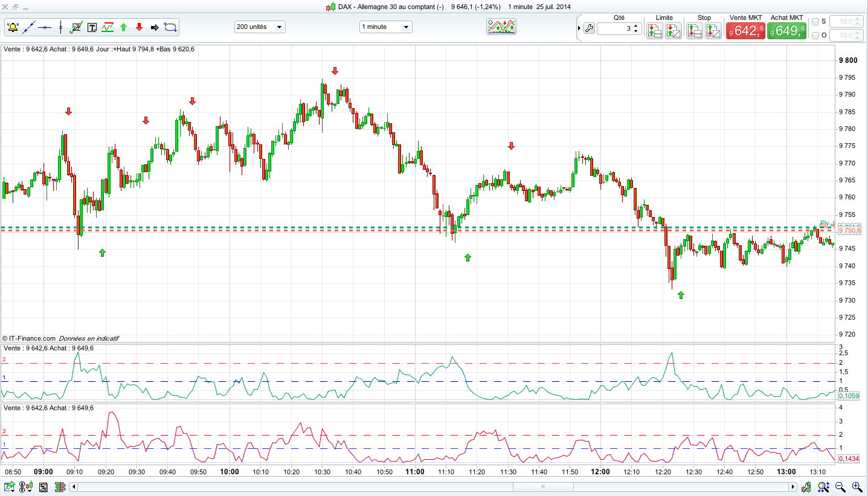Select the trend line drawing tool
Image resolution: width=868 pixels, height=496 pixels.
[29, 27]
